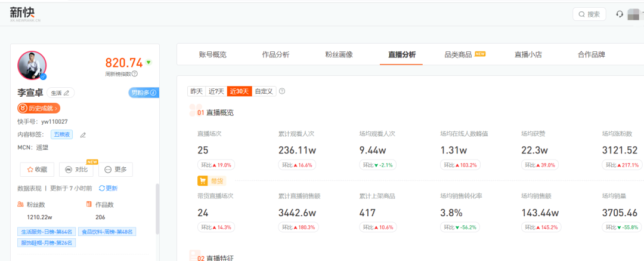Click the 环比 19.0% badge

216,165
